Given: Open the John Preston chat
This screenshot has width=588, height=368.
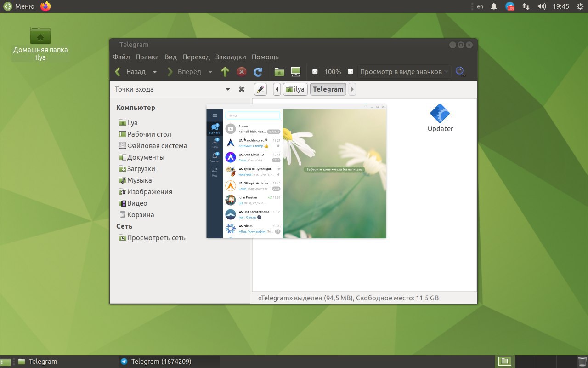Looking at the screenshot, I should (x=253, y=200).
